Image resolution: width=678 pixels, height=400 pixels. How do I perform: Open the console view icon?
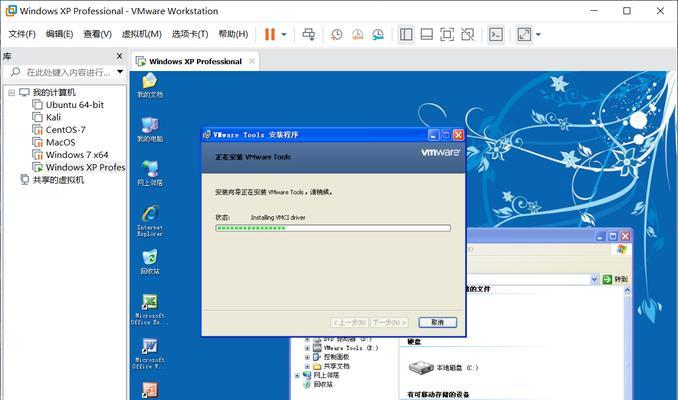point(496,35)
